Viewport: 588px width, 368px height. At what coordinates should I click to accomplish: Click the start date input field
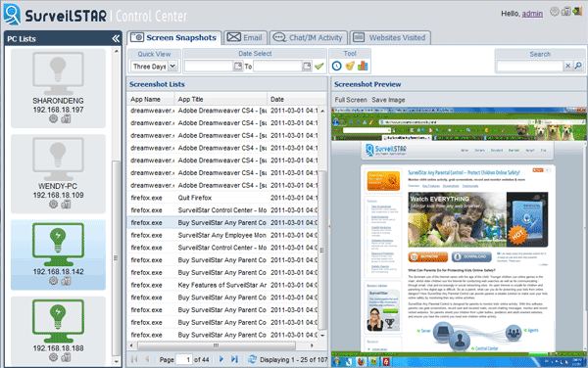pos(209,67)
